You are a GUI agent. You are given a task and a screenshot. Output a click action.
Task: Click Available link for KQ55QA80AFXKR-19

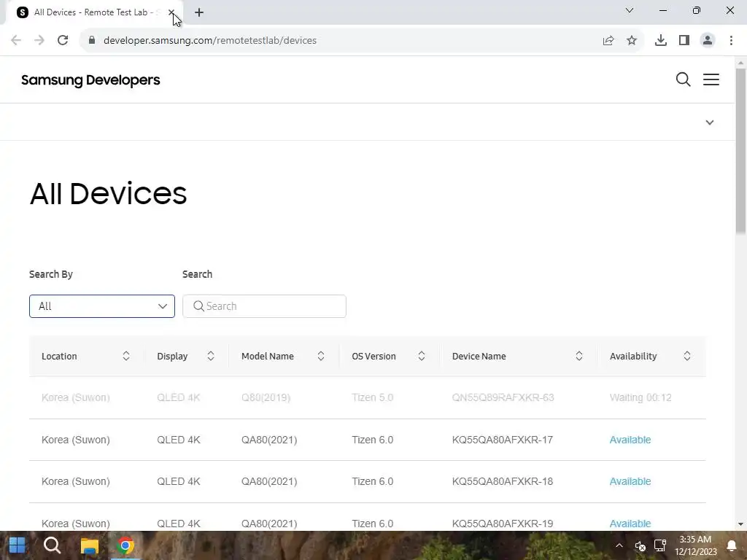[630, 524]
